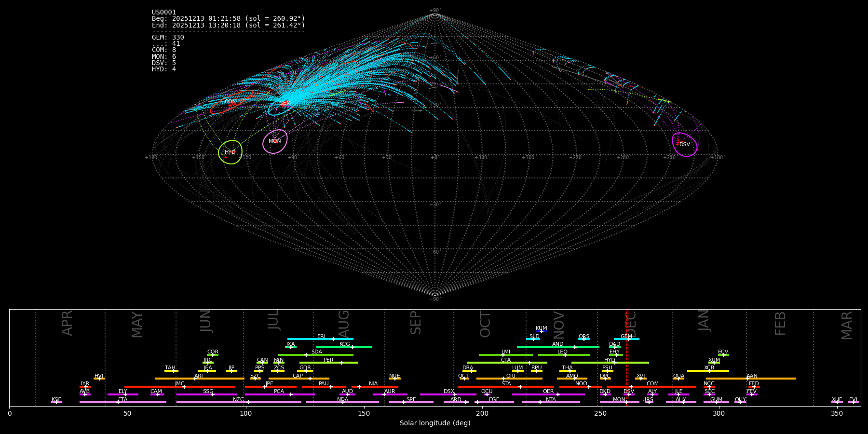Select the ORI shower activity bar
The image size is (868, 434).
click(509, 379)
